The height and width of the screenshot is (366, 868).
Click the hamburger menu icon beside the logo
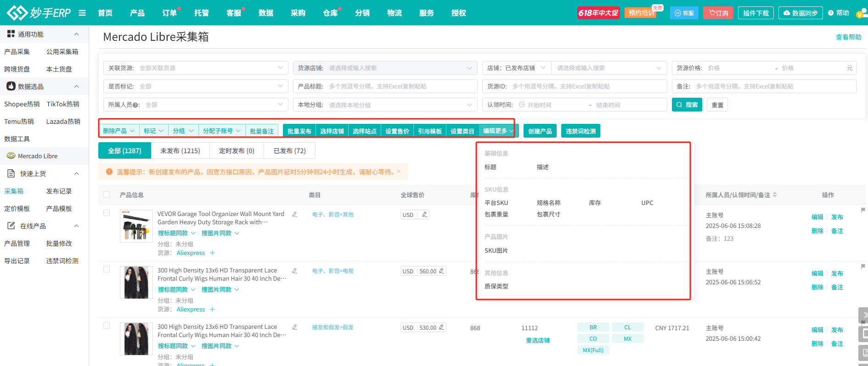(82, 13)
